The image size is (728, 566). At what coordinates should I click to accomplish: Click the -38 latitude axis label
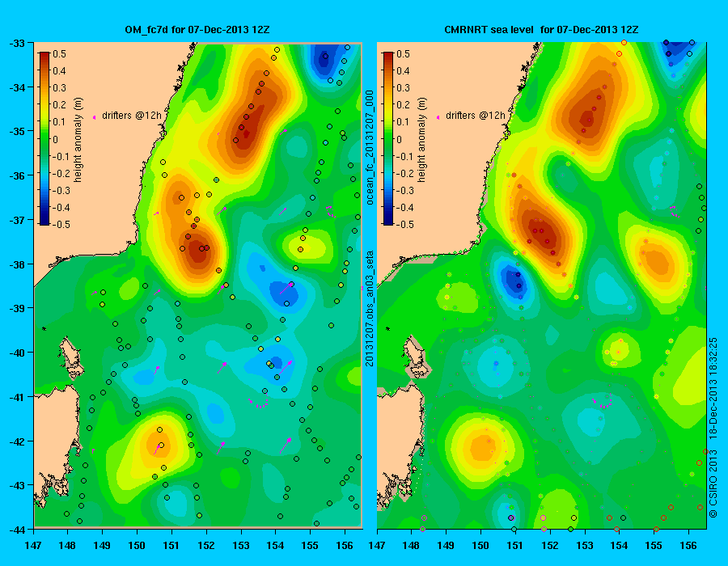(17, 264)
